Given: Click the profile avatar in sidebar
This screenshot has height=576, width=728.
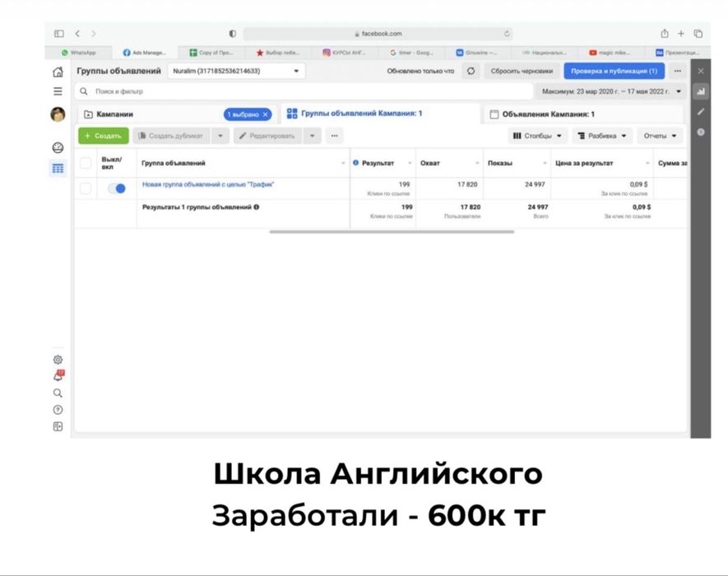Looking at the screenshot, I should [x=58, y=114].
